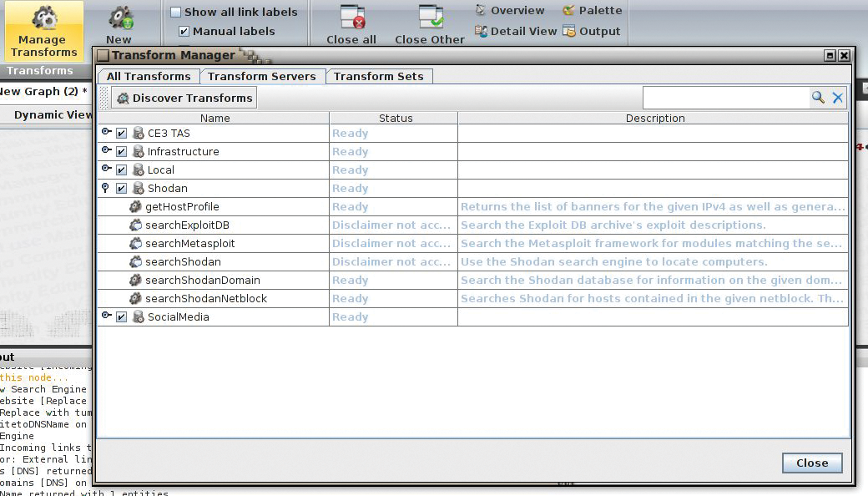Click the SocialMedia server icon

[139, 317]
